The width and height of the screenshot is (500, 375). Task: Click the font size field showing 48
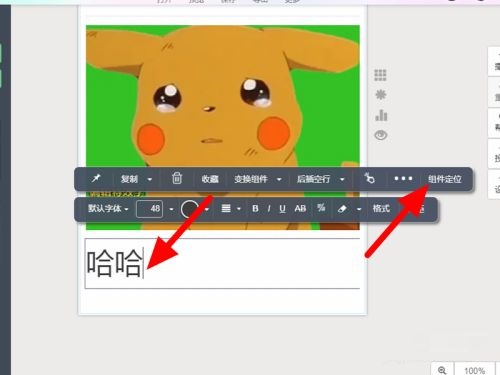[149, 209]
